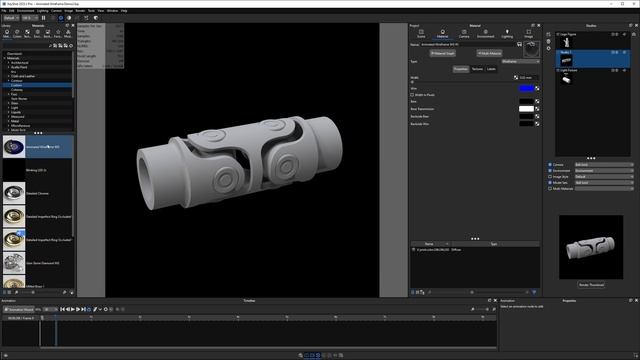The height and width of the screenshot is (360, 640).
Task: Click the Render Thumbnail button
Action: tap(591, 285)
